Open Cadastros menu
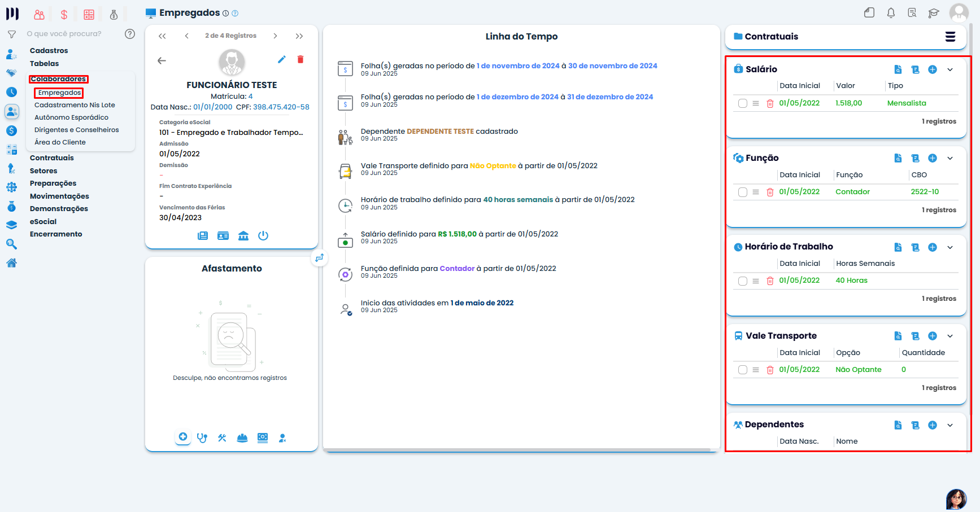Viewport: 980px width, 512px height. coord(49,51)
